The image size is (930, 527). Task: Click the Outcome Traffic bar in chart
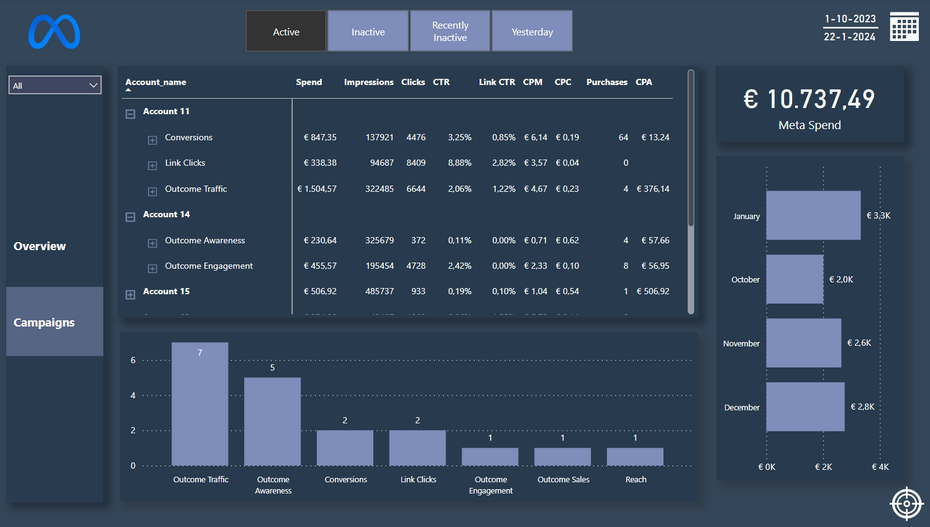coord(200,405)
